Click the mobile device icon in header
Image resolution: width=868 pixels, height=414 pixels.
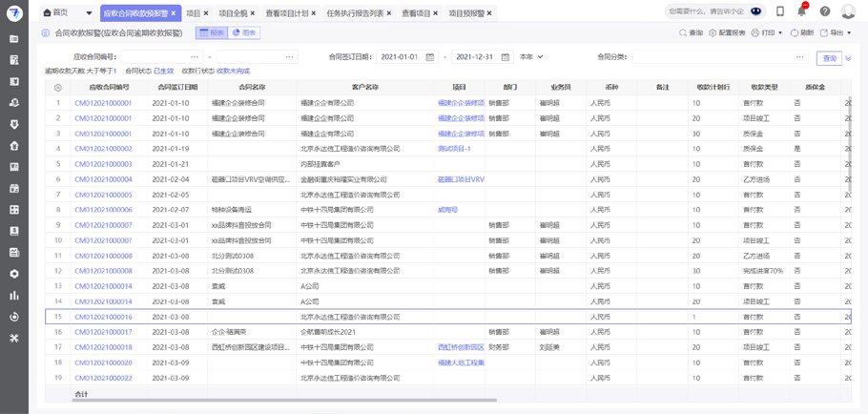coord(780,11)
